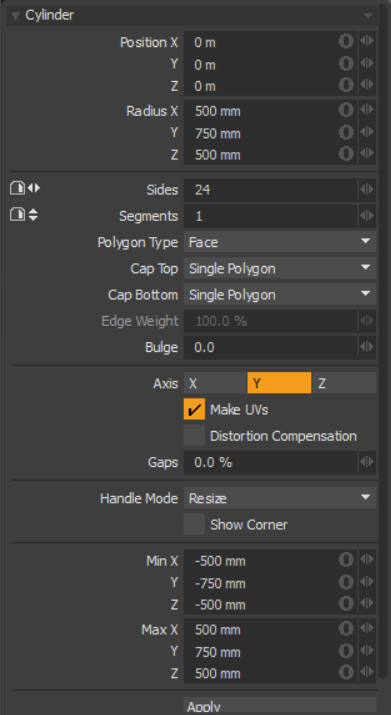Click the Apply button
This screenshot has height=715, width=391.
280,706
